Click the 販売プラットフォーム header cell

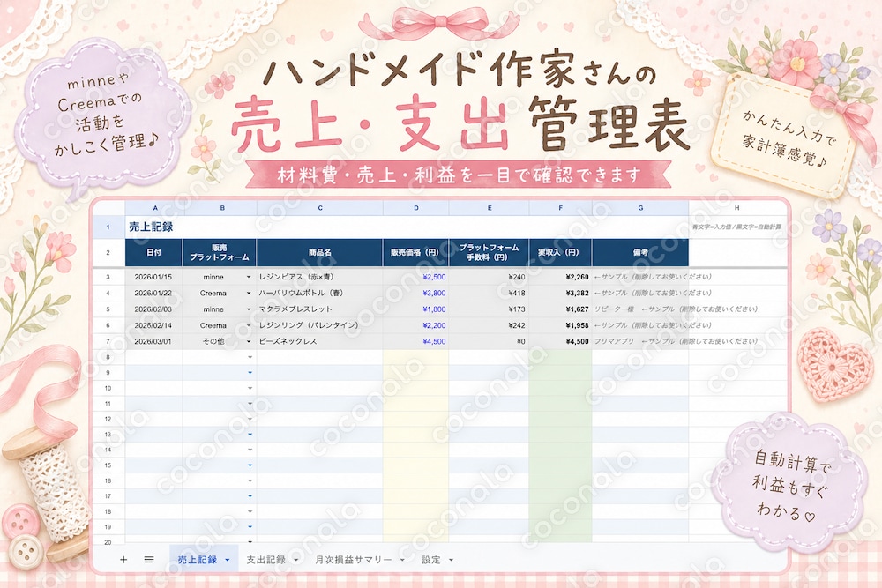click(220, 252)
